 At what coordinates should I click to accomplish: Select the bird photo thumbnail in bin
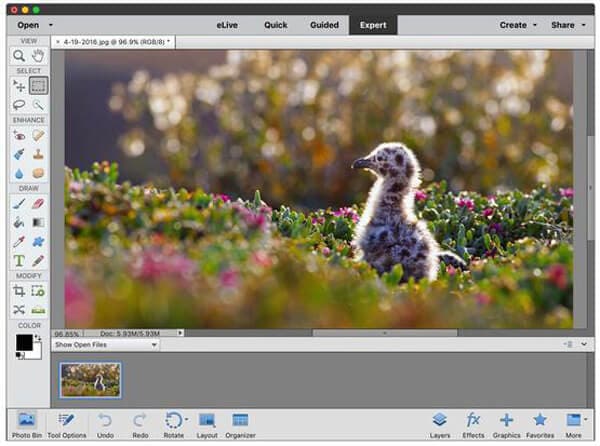pyautogui.click(x=90, y=380)
